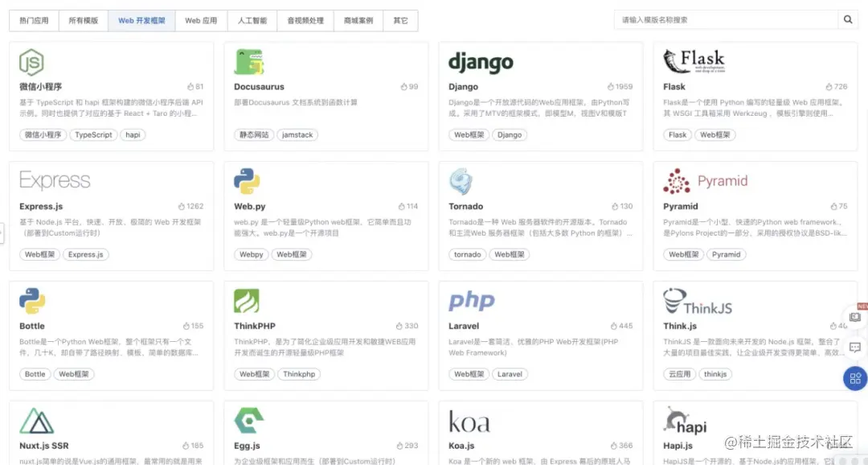
Task: Click the Python logo on Bottle card
Action: (32, 301)
